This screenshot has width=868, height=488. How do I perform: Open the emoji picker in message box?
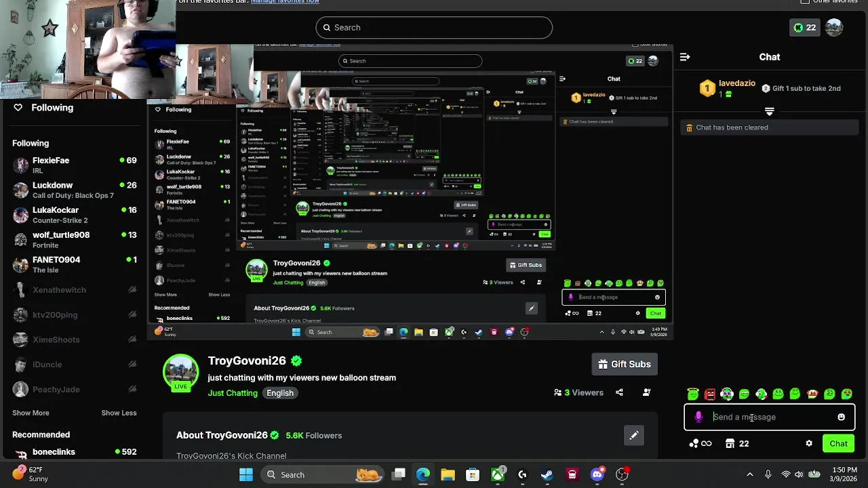tap(841, 417)
